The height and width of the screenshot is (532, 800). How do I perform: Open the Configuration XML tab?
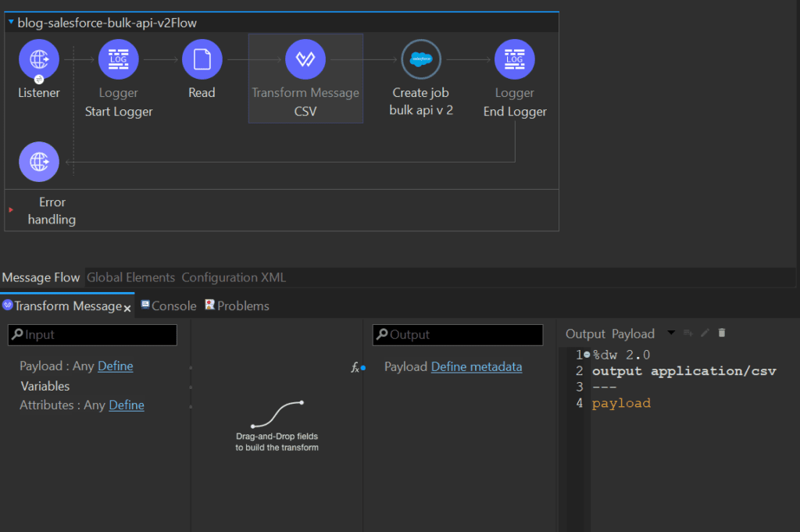tap(233, 277)
